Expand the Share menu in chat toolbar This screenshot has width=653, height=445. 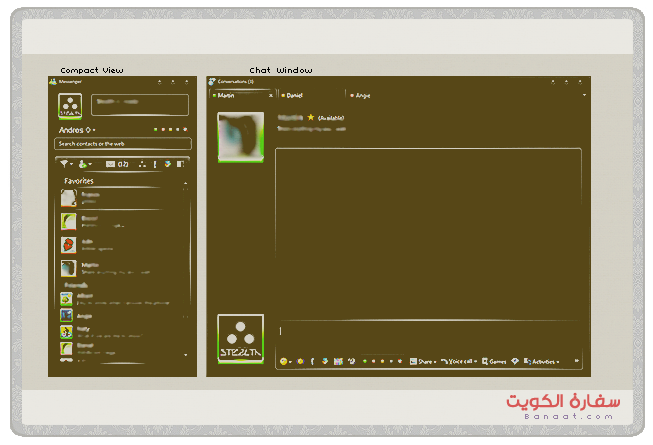coord(424,361)
